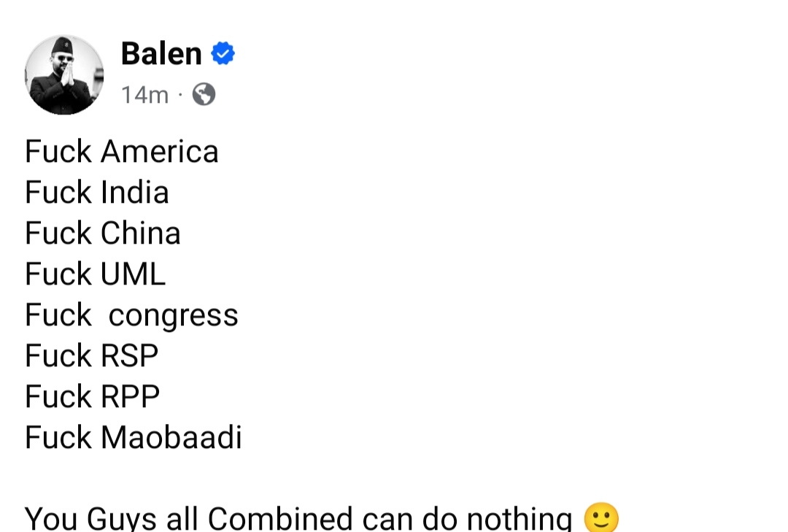Click the word nothing before the emoji

click(x=519, y=519)
